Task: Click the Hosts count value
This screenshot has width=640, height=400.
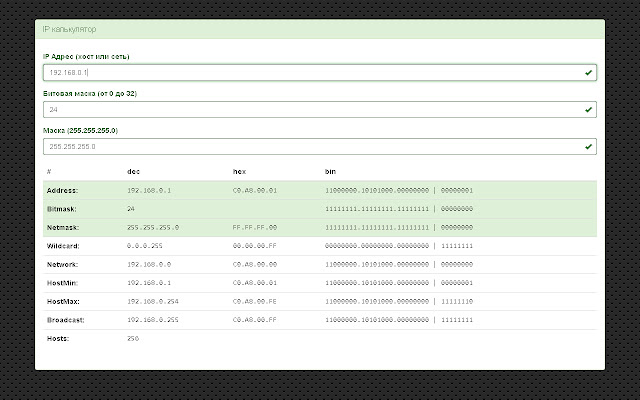Action: pyautogui.click(x=133, y=338)
